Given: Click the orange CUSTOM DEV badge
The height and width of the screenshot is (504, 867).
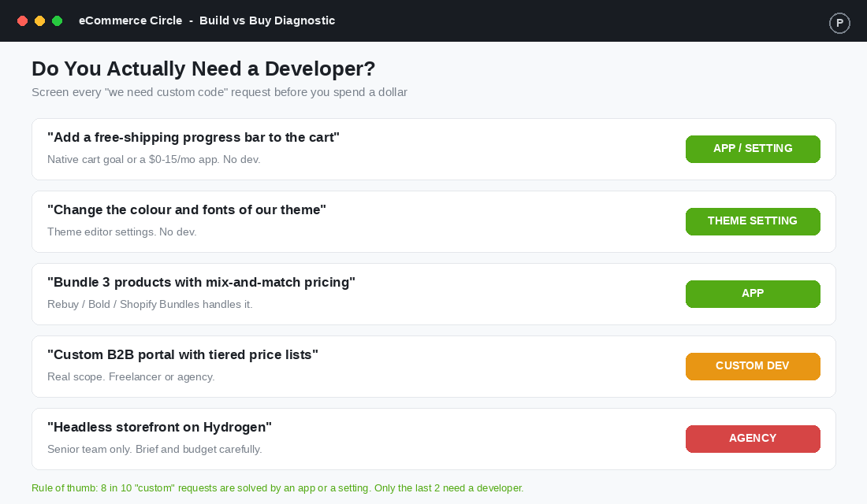Looking at the screenshot, I should [753, 366].
